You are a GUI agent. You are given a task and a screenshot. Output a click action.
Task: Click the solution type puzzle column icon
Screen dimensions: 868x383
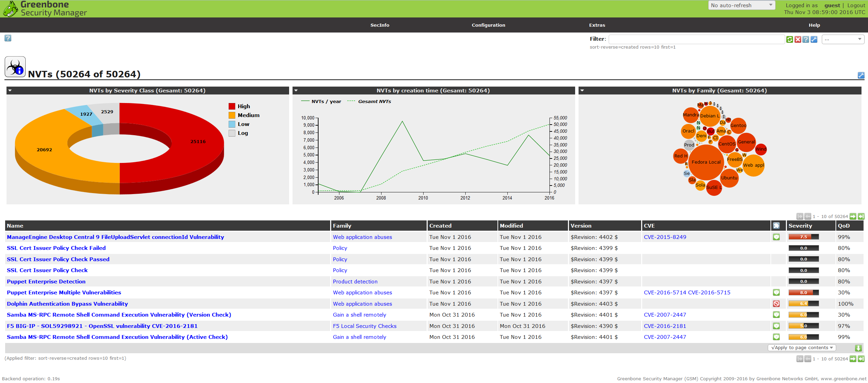point(776,226)
